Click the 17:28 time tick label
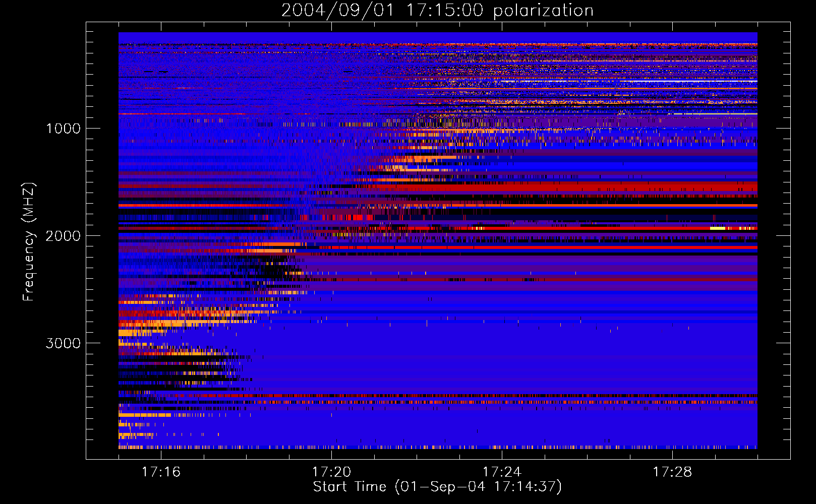Viewport: 816px width, 504px height. point(672,472)
